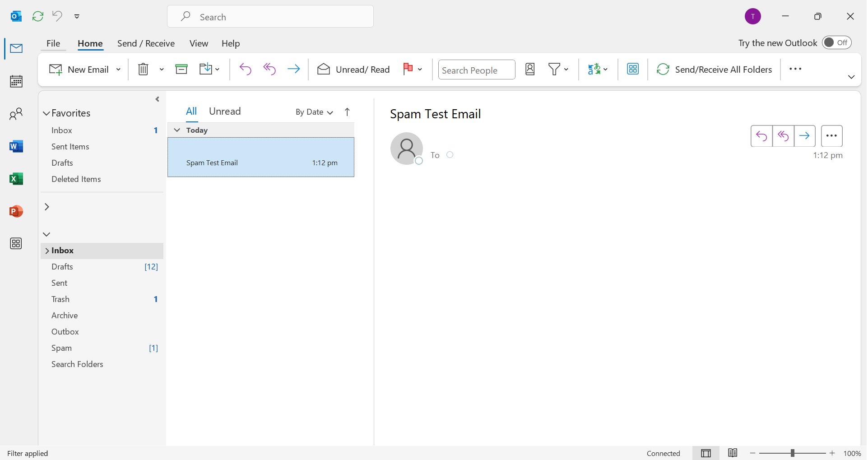868x460 pixels.
Task: Click the zoom in plus button
Action: point(832,453)
